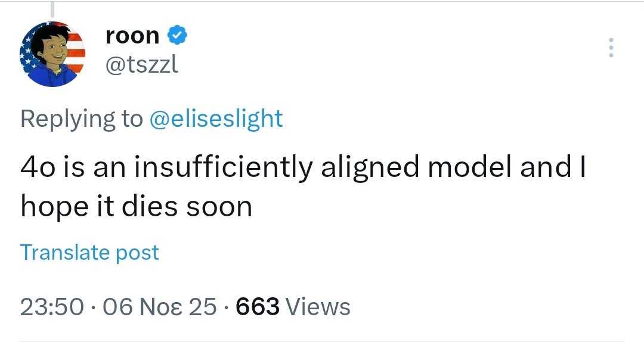This screenshot has width=644, height=342.
Task: Click the "Replying to" label text
Action: (x=82, y=119)
